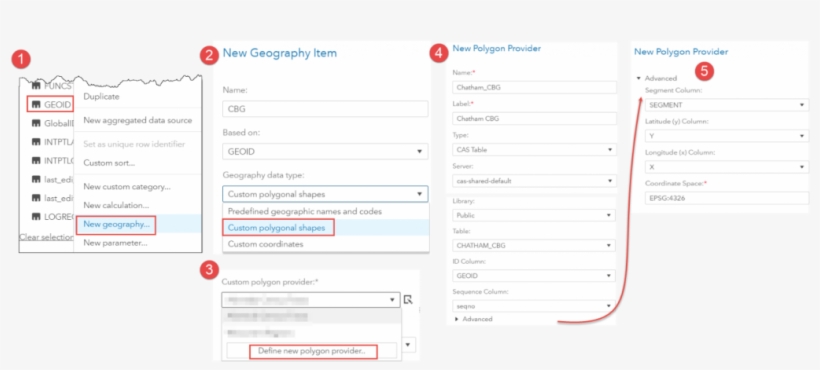The height and width of the screenshot is (370, 820).
Task: Click the icon beside the INTPTLA item
Action: pos(36,142)
